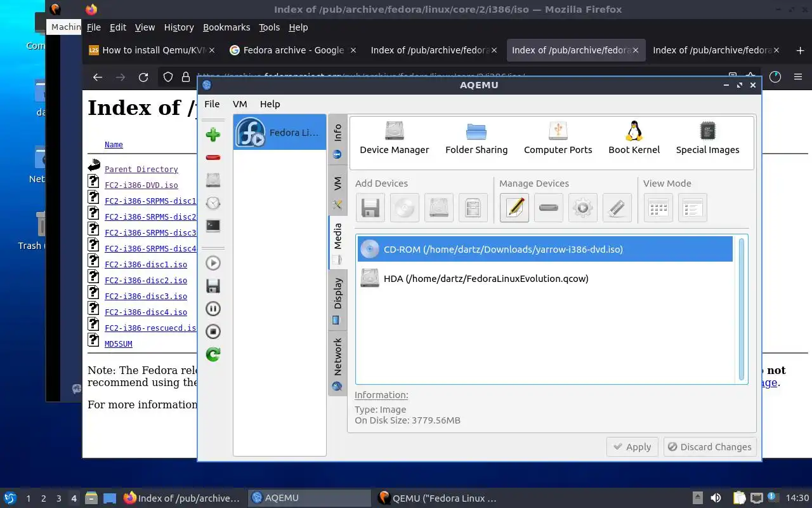Open Firefox Bookmarks menu
812x508 pixels.
[226, 27]
